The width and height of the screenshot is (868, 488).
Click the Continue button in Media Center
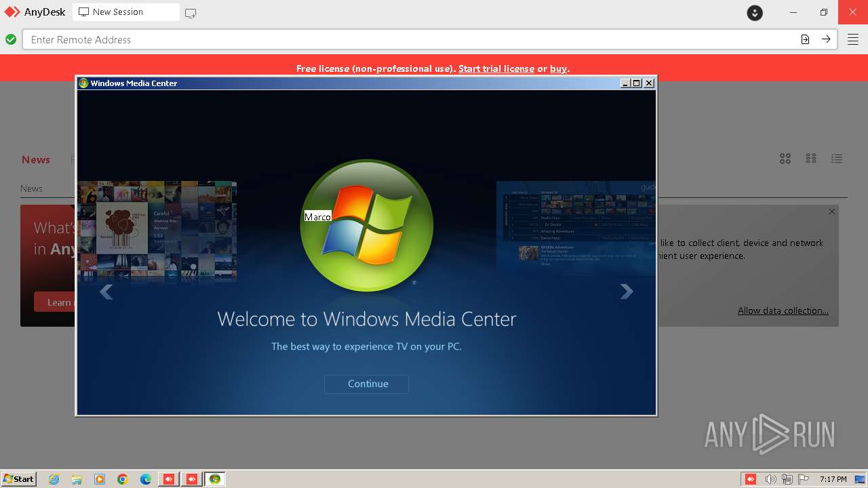click(366, 384)
